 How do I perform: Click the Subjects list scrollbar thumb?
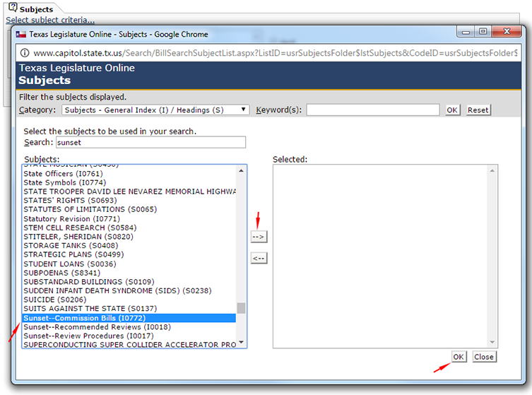click(x=241, y=308)
